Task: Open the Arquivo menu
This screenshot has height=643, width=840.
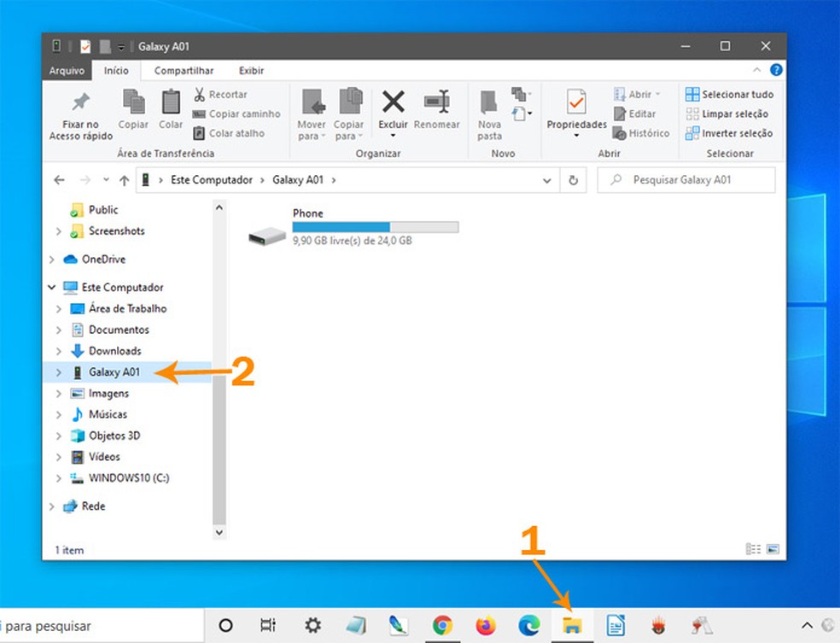Action: click(67, 71)
